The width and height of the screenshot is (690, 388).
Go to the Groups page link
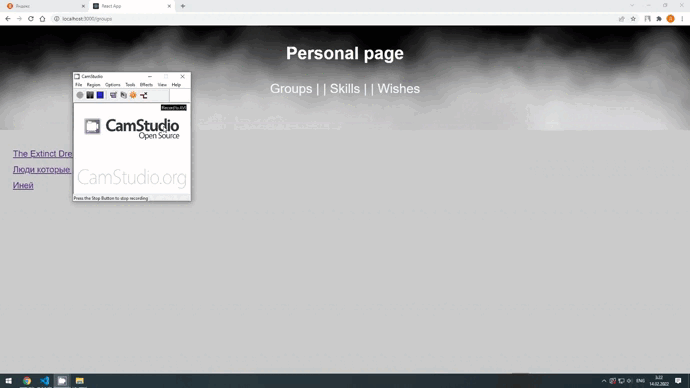pos(291,88)
